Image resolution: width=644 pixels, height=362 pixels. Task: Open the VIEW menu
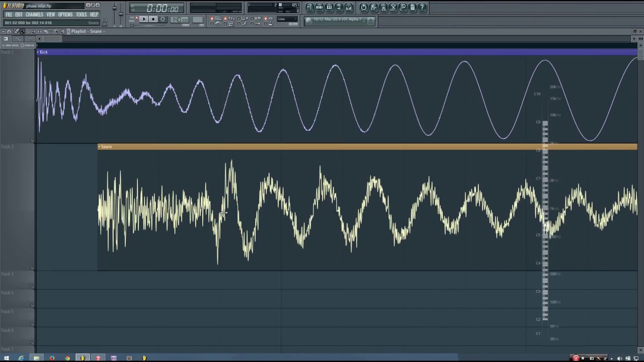pos(51,15)
